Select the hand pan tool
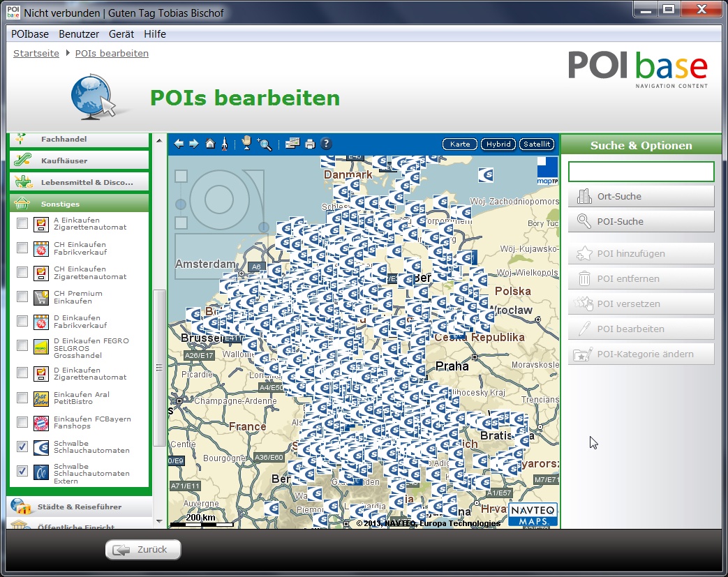Screen dimensions: 728x577 [x=246, y=143]
